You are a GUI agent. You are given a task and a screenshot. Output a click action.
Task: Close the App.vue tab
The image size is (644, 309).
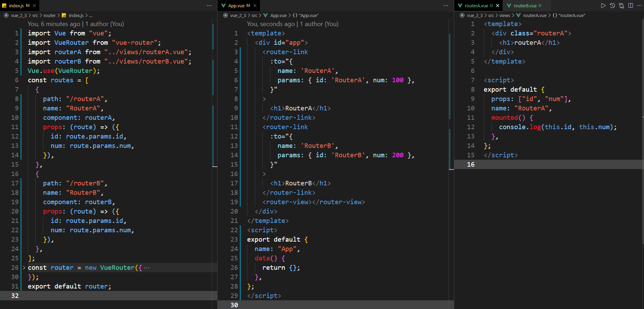pyautogui.click(x=255, y=6)
